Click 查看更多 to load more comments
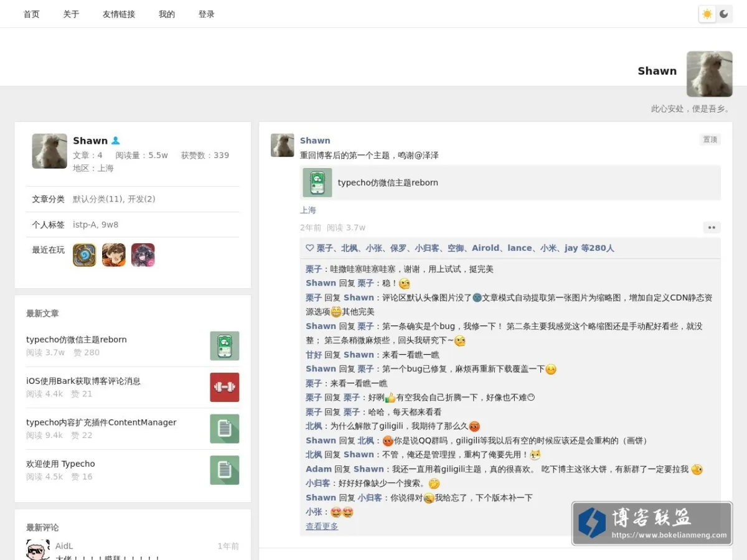747x560 pixels. click(322, 526)
